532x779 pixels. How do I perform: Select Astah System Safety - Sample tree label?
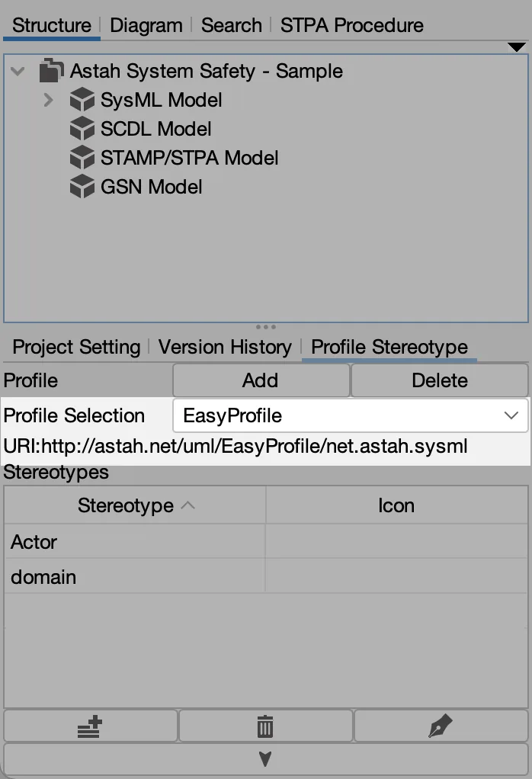click(206, 71)
